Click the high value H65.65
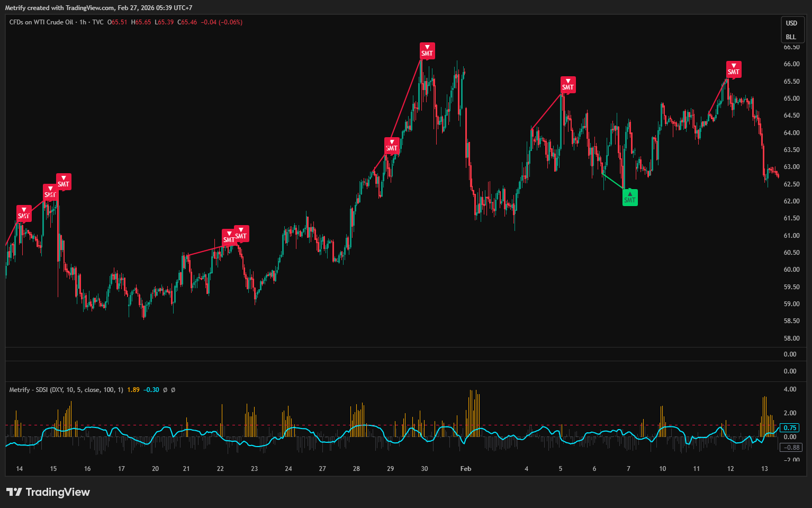Image resolution: width=812 pixels, height=508 pixels. [x=141, y=22]
